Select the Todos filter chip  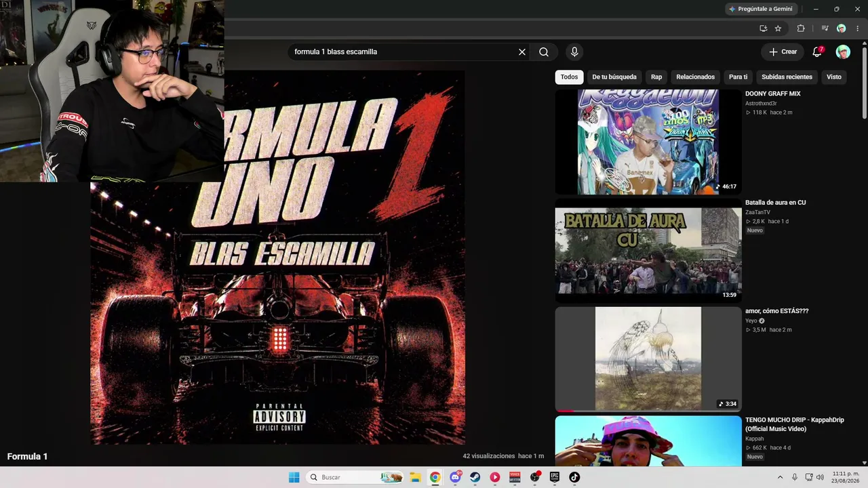coord(569,77)
